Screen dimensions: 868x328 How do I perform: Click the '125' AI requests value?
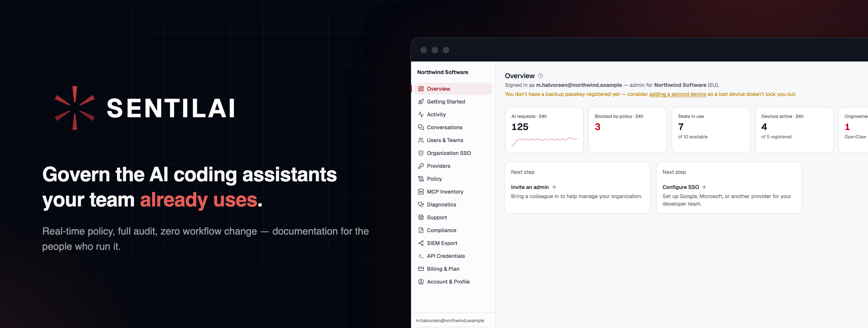[x=520, y=127]
